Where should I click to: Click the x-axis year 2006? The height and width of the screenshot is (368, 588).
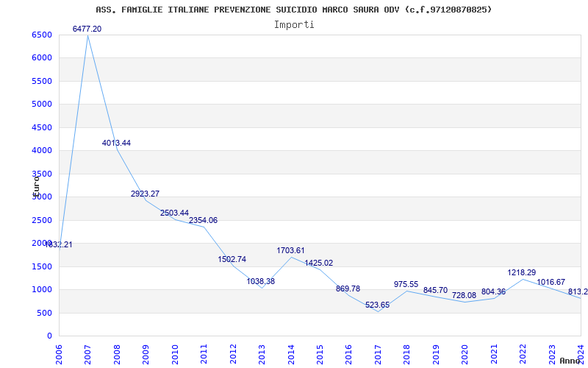coord(59,354)
